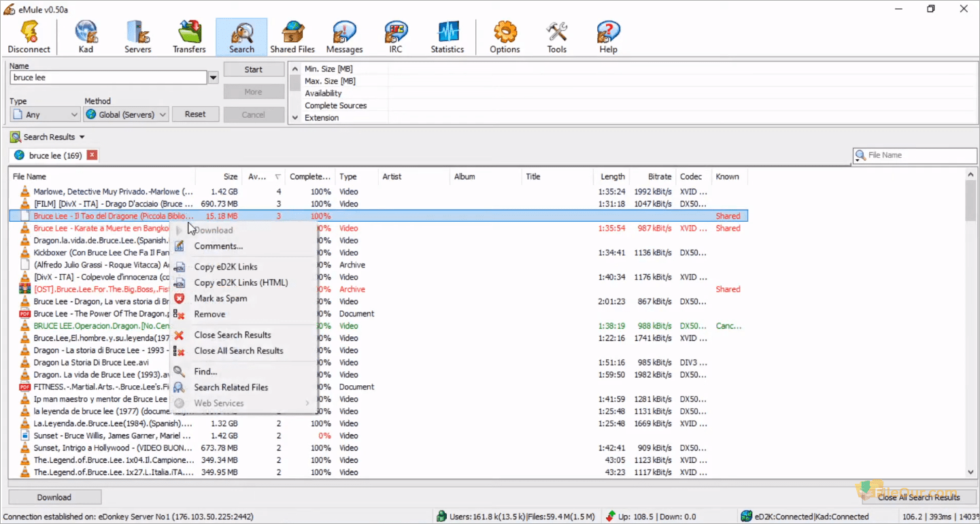The width and height of the screenshot is (980, 524).
Task: Click the eD2K connection status icon
Action: pos(746,517)
